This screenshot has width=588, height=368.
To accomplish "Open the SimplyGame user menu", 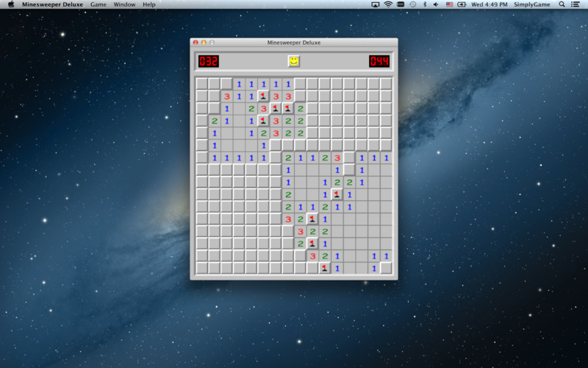I will [x=531, y=4].
